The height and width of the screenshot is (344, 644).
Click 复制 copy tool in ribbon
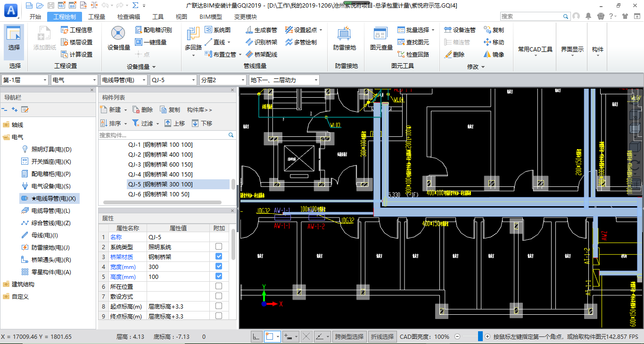tap(494, 30)
